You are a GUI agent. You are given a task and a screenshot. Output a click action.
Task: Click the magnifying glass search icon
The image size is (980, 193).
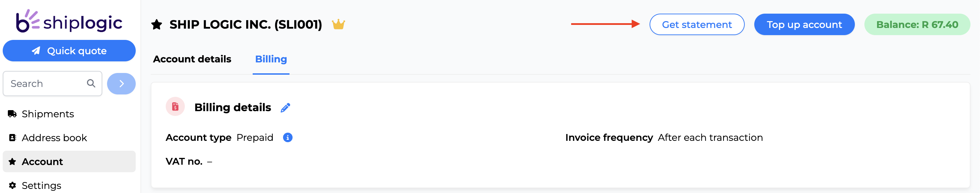91,83
